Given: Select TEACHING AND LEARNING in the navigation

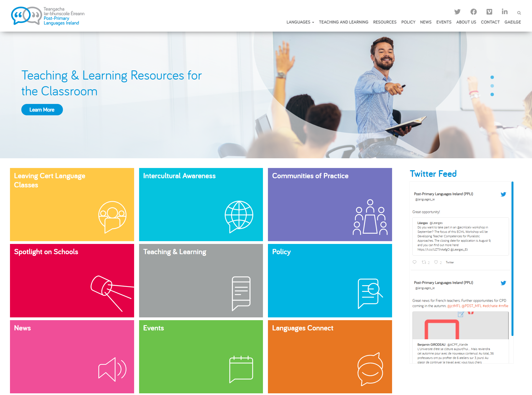Looking at the screenshot, I should 344,22.
